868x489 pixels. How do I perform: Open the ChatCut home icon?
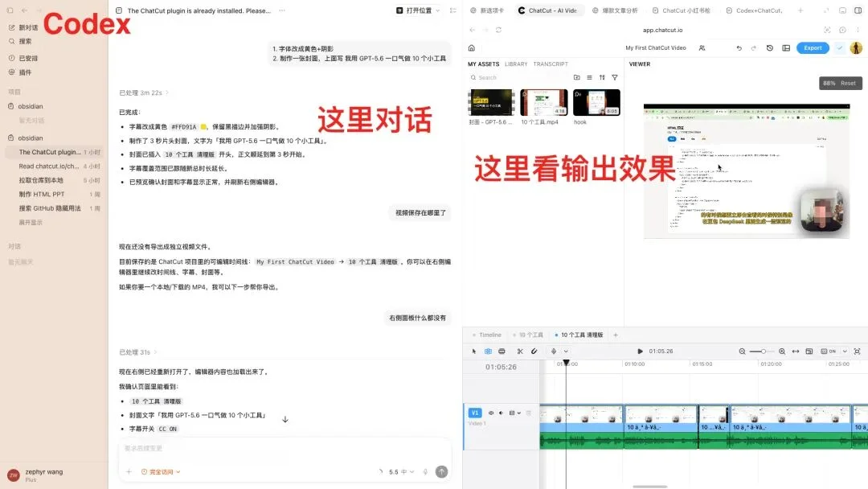[x=472, y=48]
